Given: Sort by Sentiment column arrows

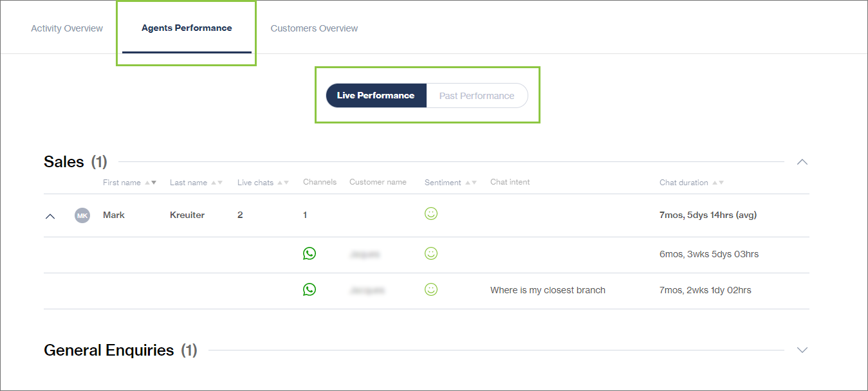Looking at the screenshot, I should [471, 183].
